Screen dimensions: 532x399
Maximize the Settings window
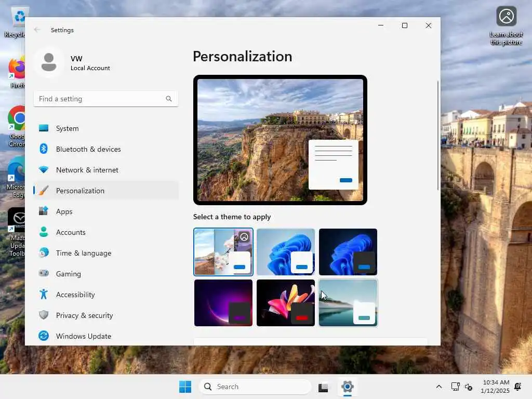click(404, 25)
